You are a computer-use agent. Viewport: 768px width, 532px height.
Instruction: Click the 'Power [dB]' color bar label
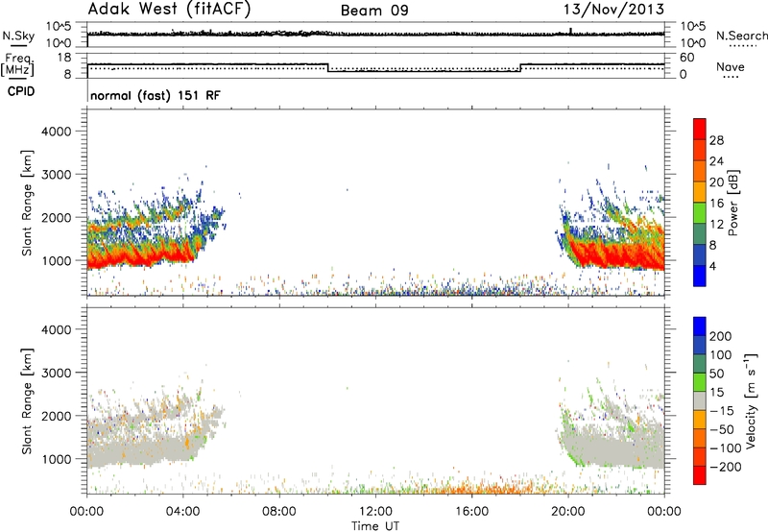733,203
